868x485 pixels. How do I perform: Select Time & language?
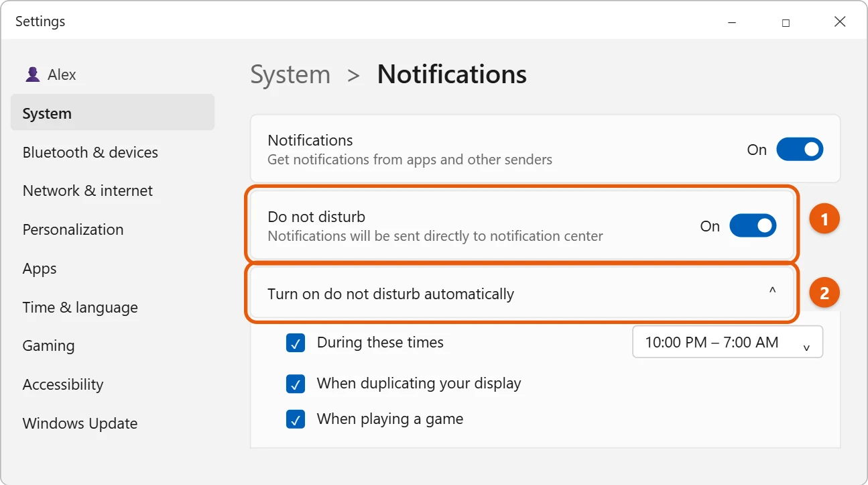coord(80,307)
